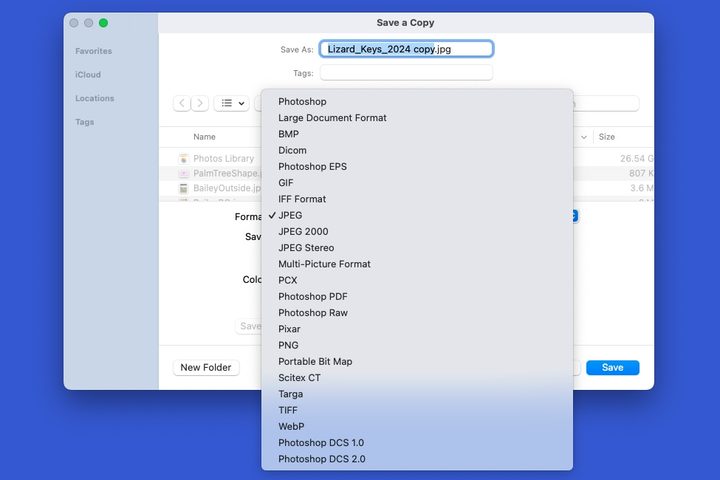The height and width of the screenshot is (480, 720).
Task: Expand the iCloud sidebar section
Action: [x=88, y=74]
